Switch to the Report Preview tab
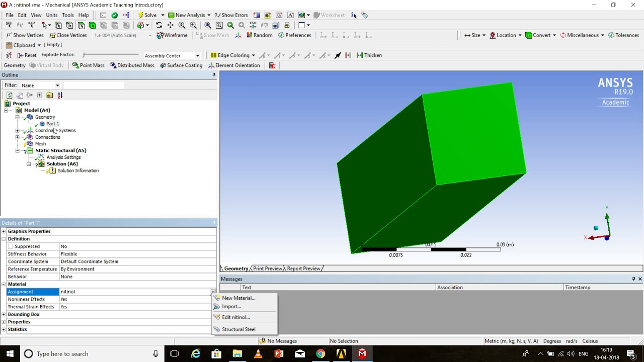Image resolution: width=644 pixels, height=362 pixels. (303, 268)
